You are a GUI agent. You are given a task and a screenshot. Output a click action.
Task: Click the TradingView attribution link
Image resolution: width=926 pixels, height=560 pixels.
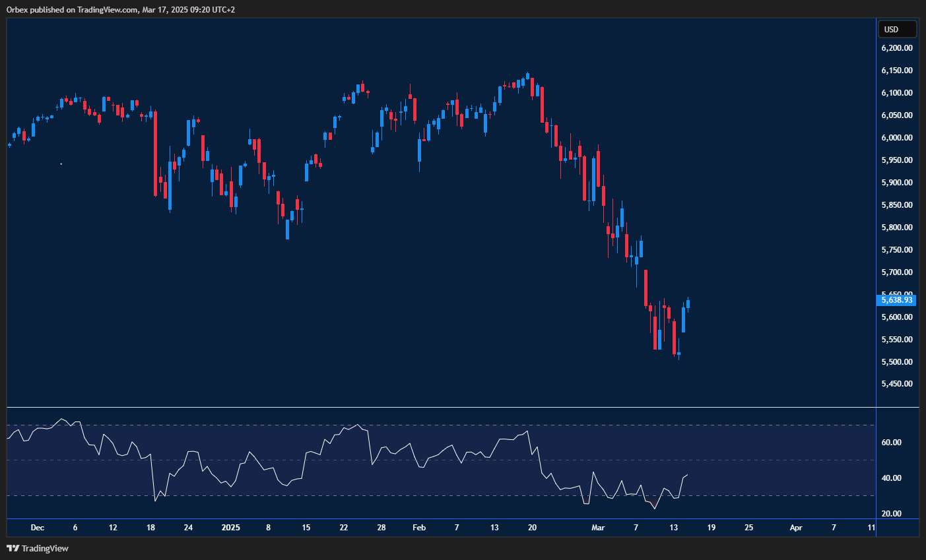[41, 548]
